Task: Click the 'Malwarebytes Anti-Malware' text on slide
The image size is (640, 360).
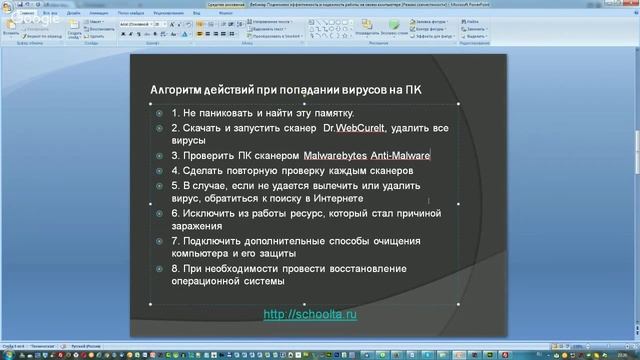Action: [x=367, y=156]
